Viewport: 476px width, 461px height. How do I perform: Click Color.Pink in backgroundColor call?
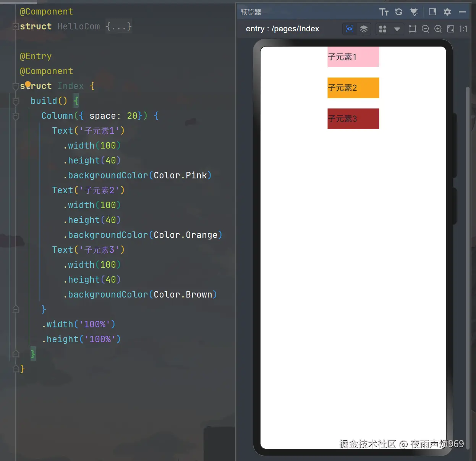(180, 175)
